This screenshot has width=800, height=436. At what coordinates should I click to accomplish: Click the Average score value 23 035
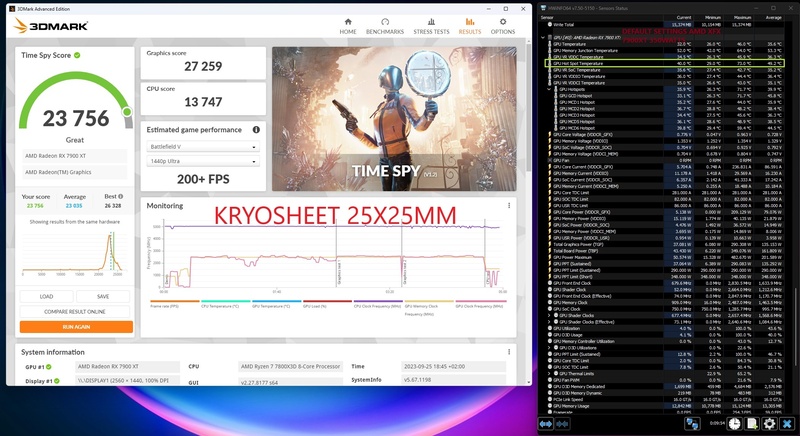coord(74,206)
